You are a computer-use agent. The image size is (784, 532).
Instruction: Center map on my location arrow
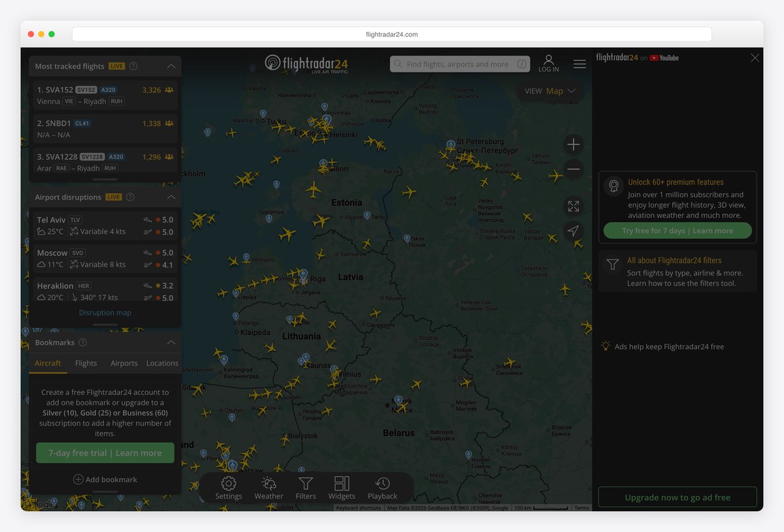[x=574, y=231]
